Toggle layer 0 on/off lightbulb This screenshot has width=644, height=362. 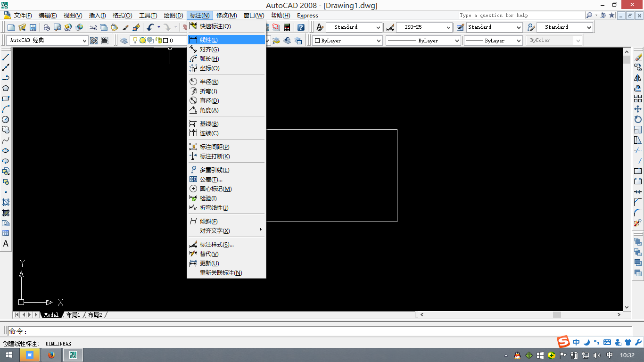(x=135, y=41)
